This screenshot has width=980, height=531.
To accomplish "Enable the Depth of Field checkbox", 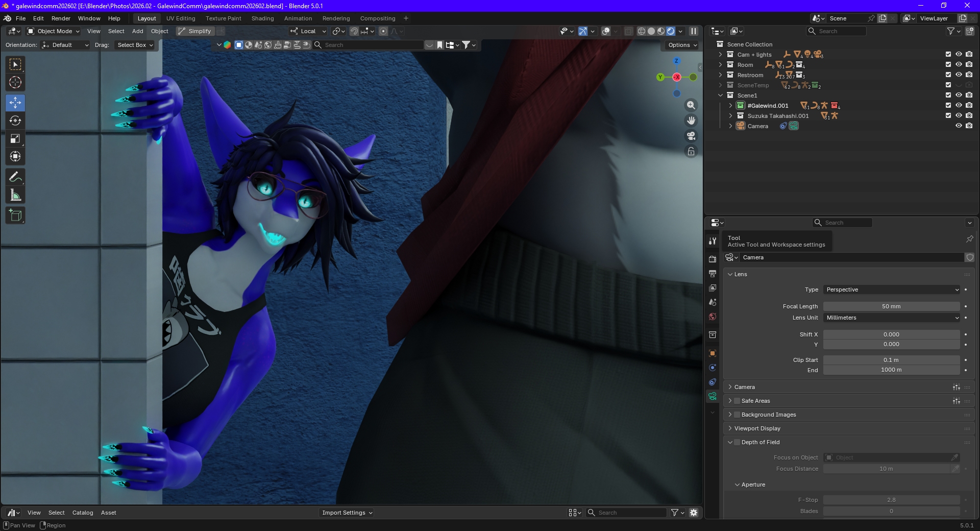I will point(737,442).
